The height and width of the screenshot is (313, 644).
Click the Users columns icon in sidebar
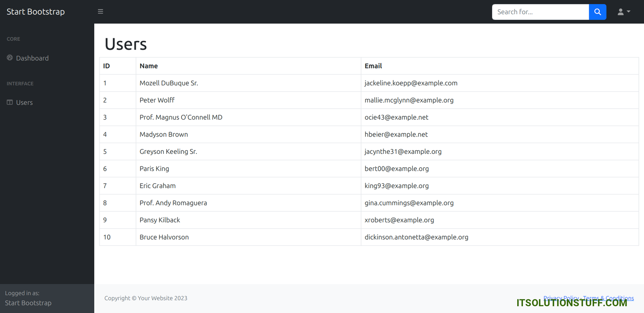pyautogui.click(x=10, y=102)
